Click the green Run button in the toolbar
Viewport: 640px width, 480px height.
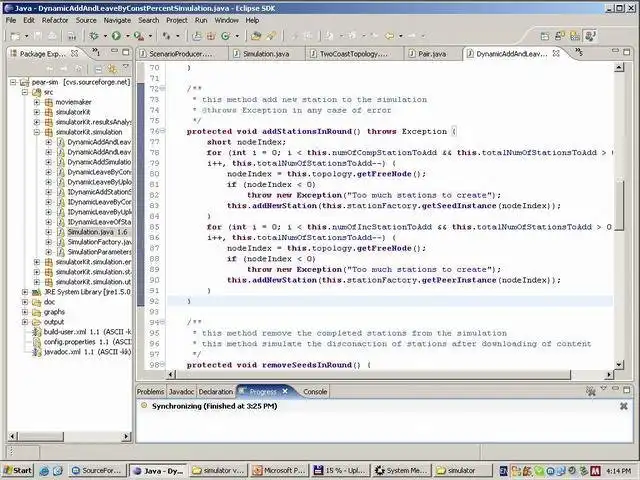pos(116,36)
